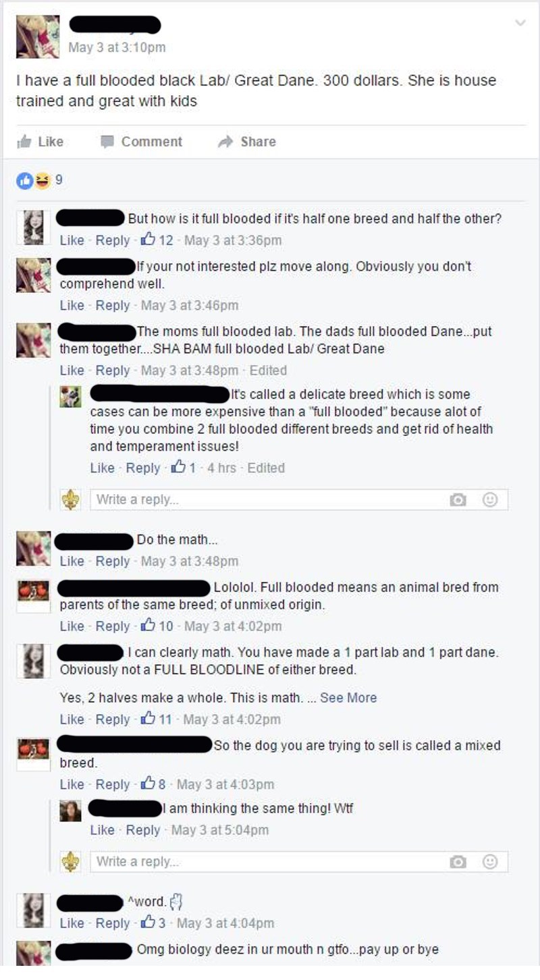Open the Edited link on the 3:48pm comment
Image resolution: width=540 pixels, height=980 pixels.
(268, 371)
